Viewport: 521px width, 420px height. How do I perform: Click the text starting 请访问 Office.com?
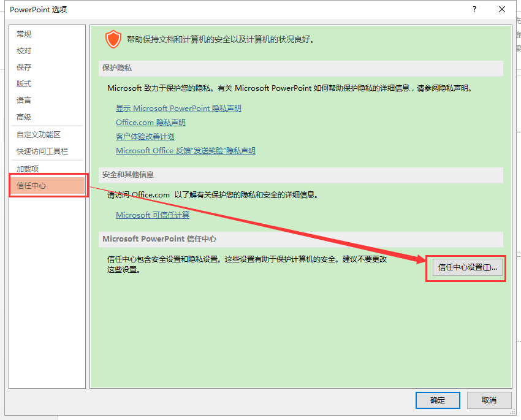[213, 195]
